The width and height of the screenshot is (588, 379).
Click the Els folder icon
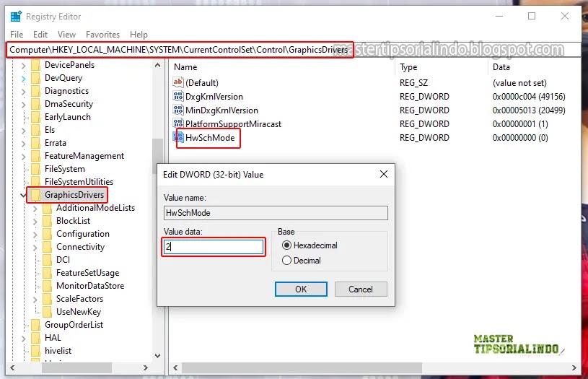point(35,130)
